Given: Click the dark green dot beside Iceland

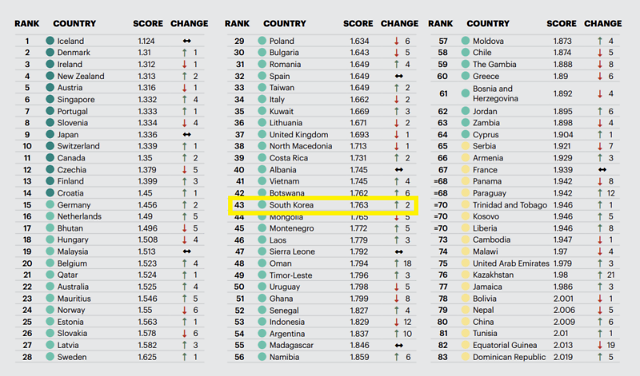Looking at the screenshot, I should tap(50, 40).
